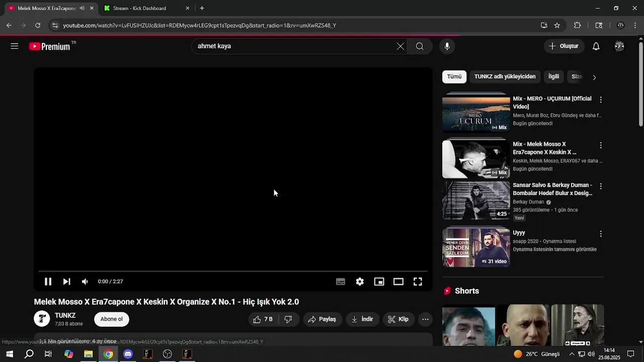Open Discord from taskbar
The height and width of the screenshot is (362, 644).
coord(128,354)
